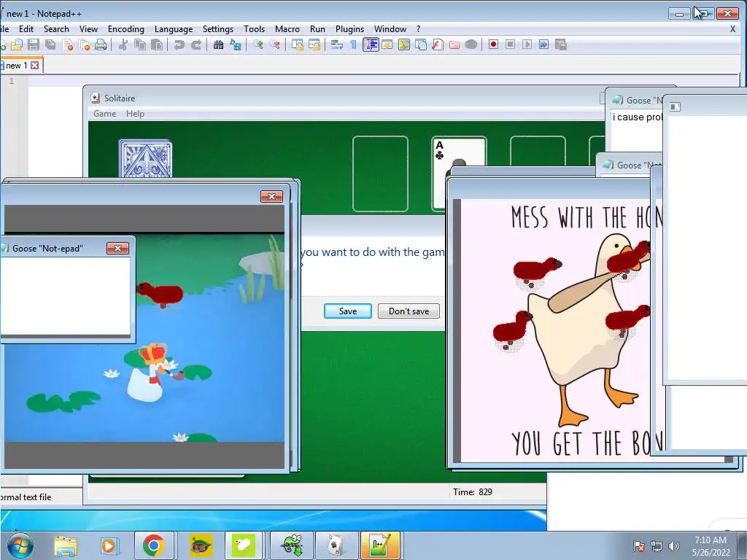Click the Desktop Goose taskbar icon
This screenshot has width=747, height=560.
coord(243,545)
